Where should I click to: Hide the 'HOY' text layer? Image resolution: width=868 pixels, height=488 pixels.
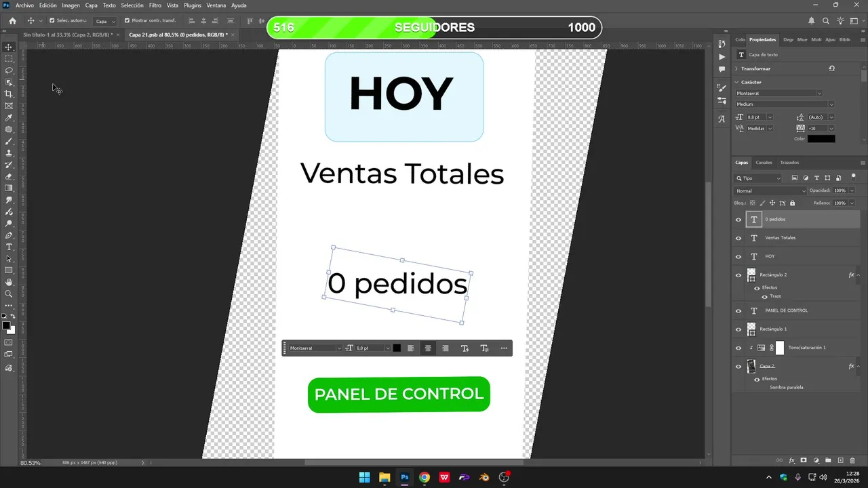(x=738, y=257)
